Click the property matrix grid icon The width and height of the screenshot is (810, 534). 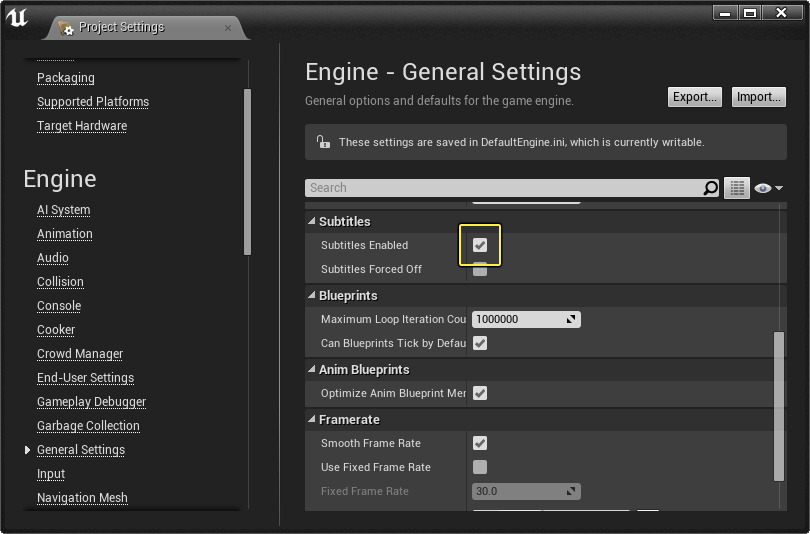[x=737, y=188]
